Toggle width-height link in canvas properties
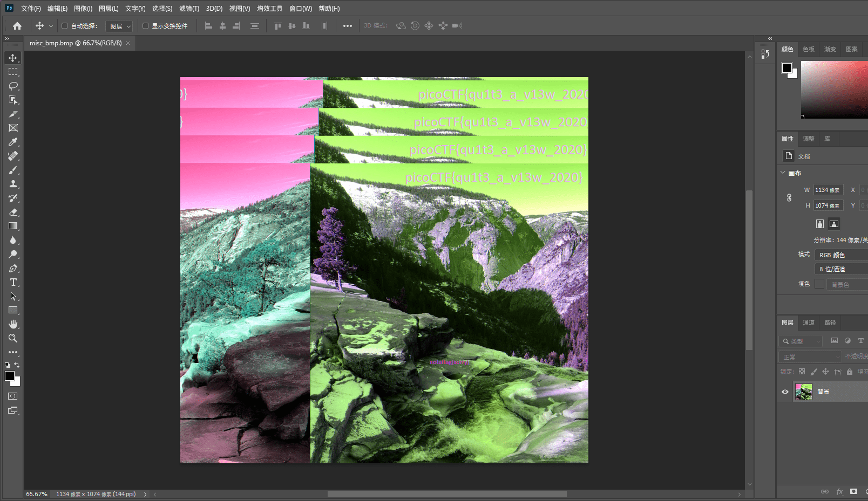The image size is (868, 501). click(x=789, y=198)
